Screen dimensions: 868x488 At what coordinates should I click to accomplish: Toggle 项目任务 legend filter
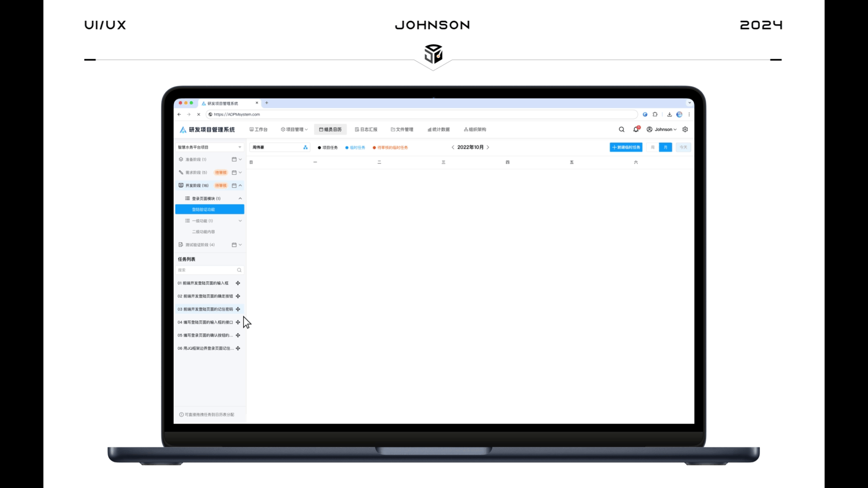[x=328, y=148]
